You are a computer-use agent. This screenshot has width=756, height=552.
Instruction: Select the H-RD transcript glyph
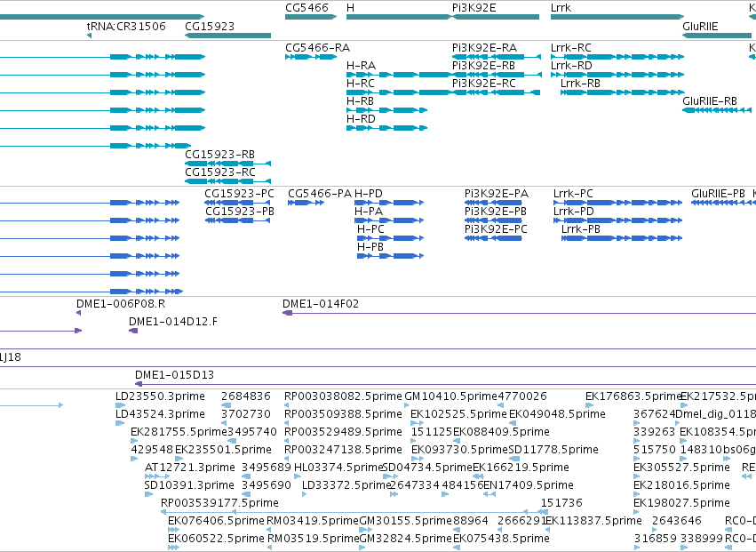(x=386, y=128)
